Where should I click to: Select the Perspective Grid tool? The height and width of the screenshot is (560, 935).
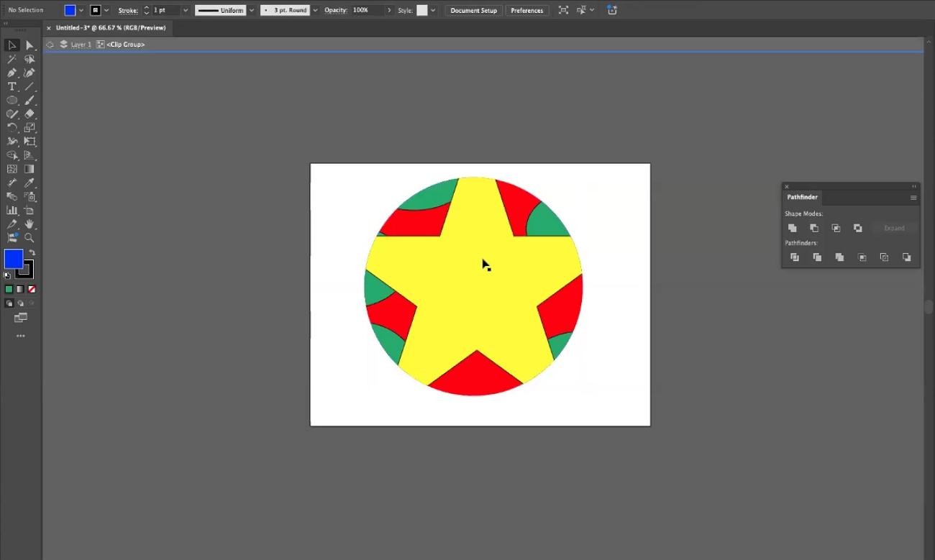[29, 155]
